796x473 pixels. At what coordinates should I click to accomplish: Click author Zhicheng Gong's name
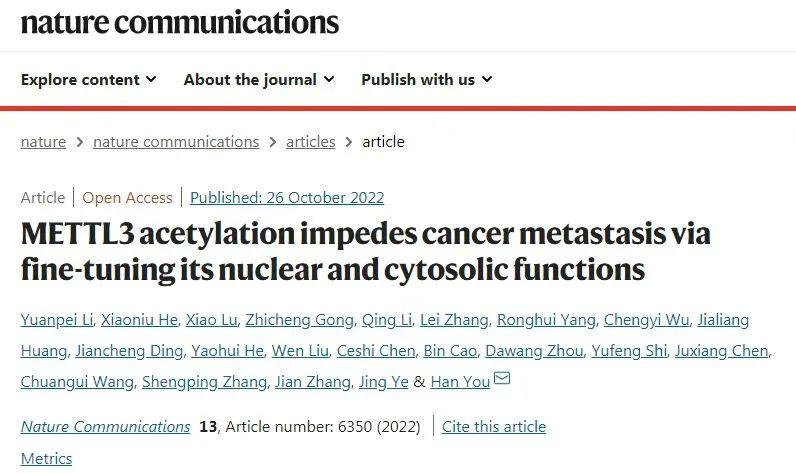point(300,320)
